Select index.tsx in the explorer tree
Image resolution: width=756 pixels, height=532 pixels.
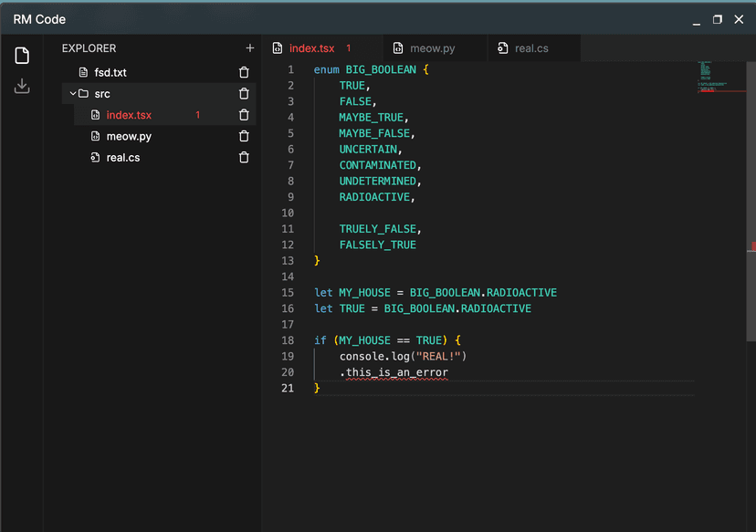129,115
